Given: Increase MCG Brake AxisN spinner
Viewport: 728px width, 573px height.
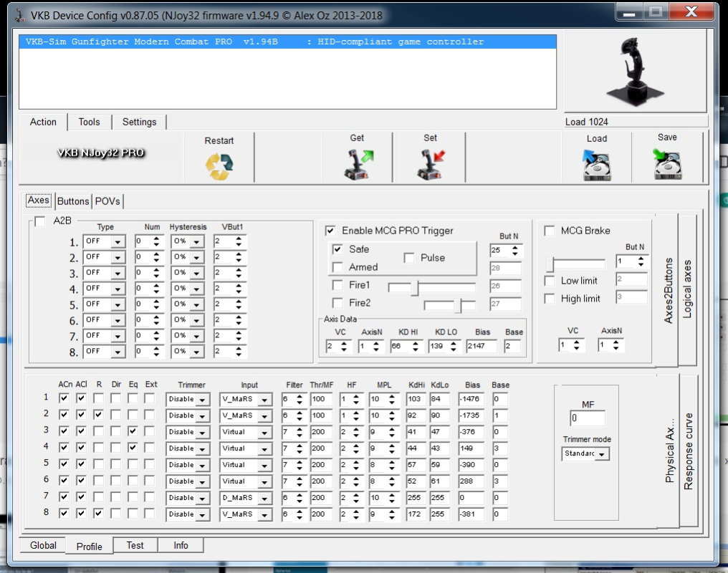Looking at the screenshot, I should point(616,342).
